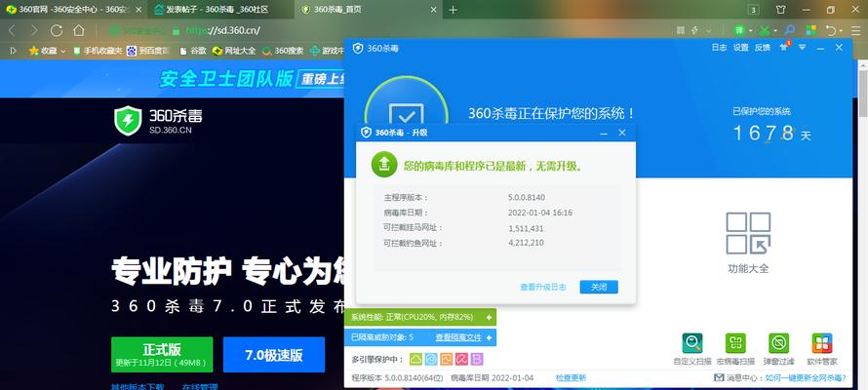Click the orange engine icon
Screen dimensions: 868x390
(x=446, y=360)
